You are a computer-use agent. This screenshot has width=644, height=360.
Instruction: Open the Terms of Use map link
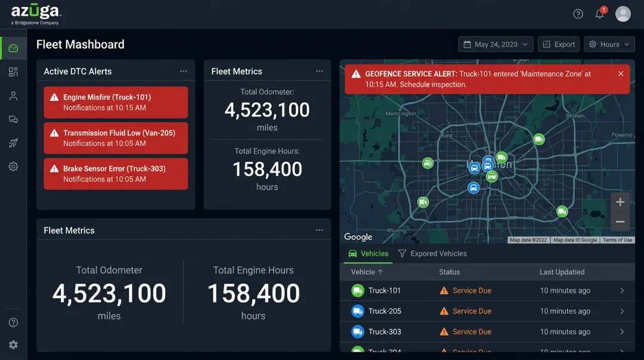617,240
